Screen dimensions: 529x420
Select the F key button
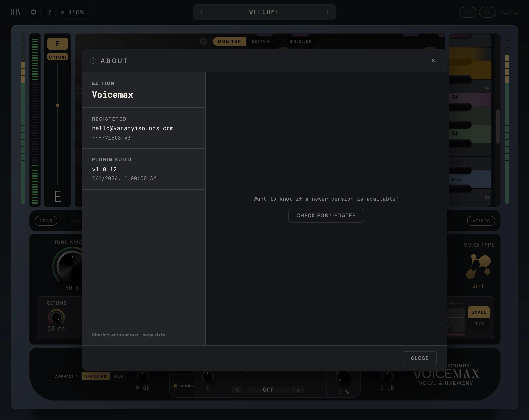click(57, 44)
